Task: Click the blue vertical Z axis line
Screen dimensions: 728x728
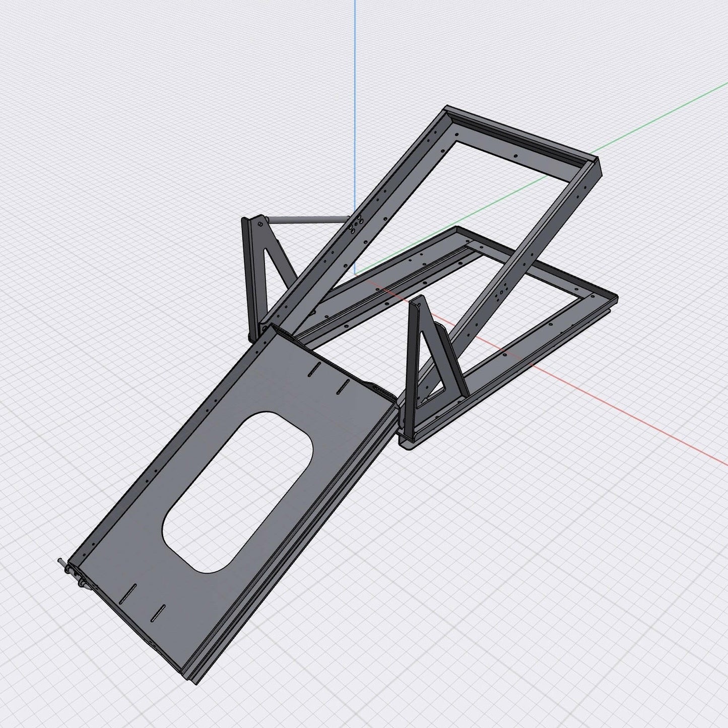Action: click(x=355, y=101)
